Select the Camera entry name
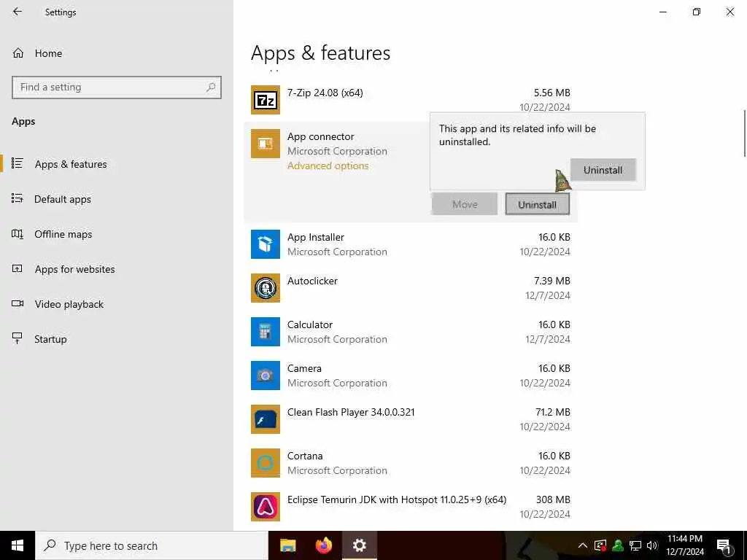 [304, 368]
